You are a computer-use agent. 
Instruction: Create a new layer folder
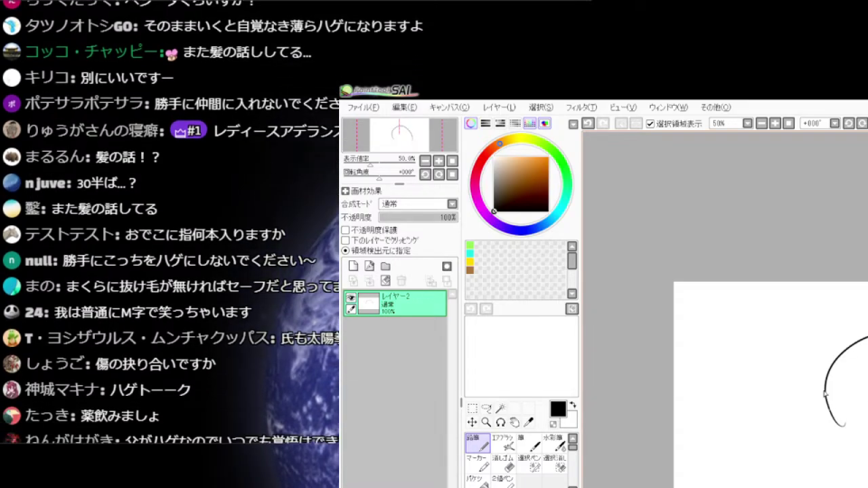385,266
